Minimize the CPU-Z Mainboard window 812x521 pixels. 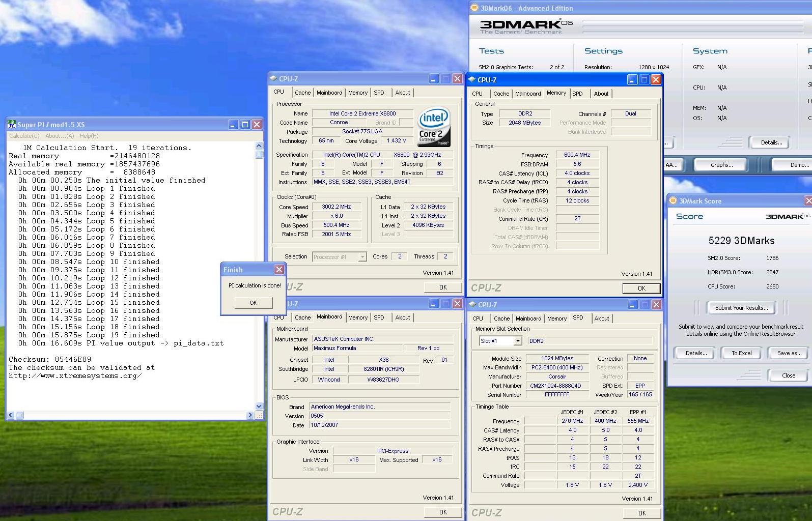(x=433, y=304)
